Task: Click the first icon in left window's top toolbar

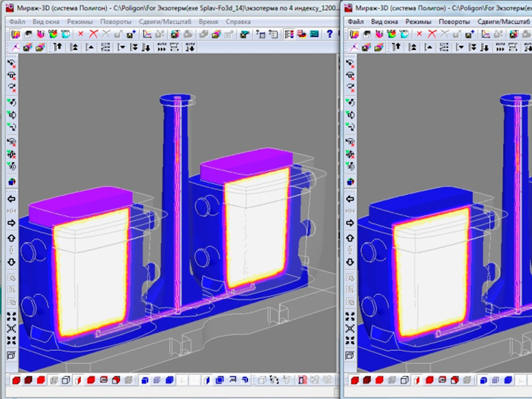Action: point(16,33)
